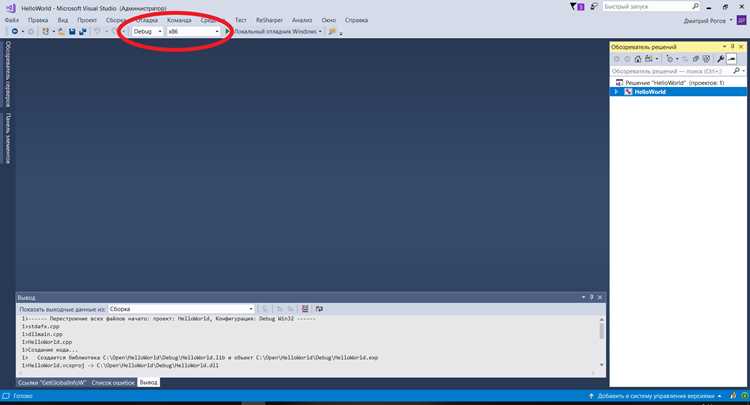Image resolution: width=750 pixels, height=405 pixels.
Task: Click Solution Explorer back arrow icon
Action: point(617,59)
